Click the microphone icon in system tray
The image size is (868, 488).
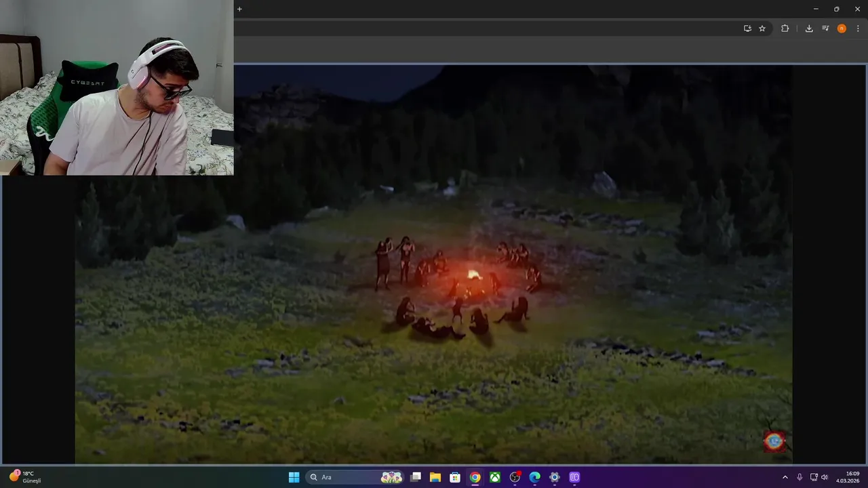[x=800, y=477]
